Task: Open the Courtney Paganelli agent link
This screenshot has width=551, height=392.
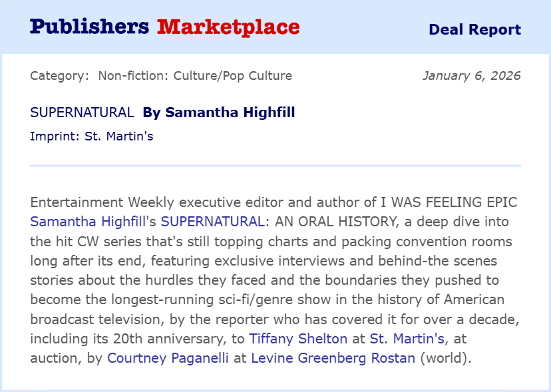Action: 168,358
